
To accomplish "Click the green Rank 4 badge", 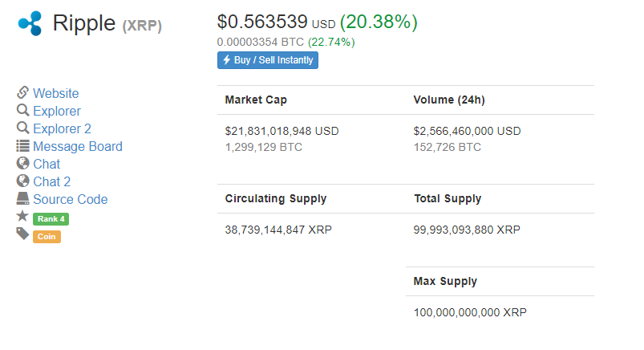I will tap(51, 219).
